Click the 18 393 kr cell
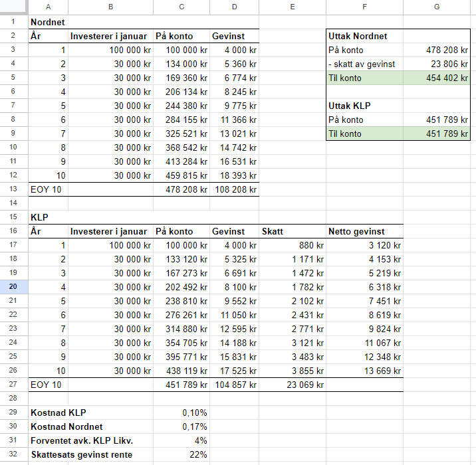476x465 pixels. point(235,175)
